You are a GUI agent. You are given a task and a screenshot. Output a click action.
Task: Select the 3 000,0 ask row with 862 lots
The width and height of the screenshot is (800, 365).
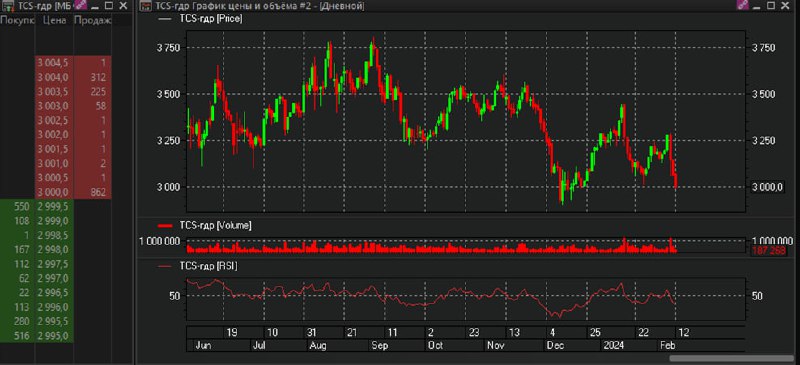pos(56,192)
